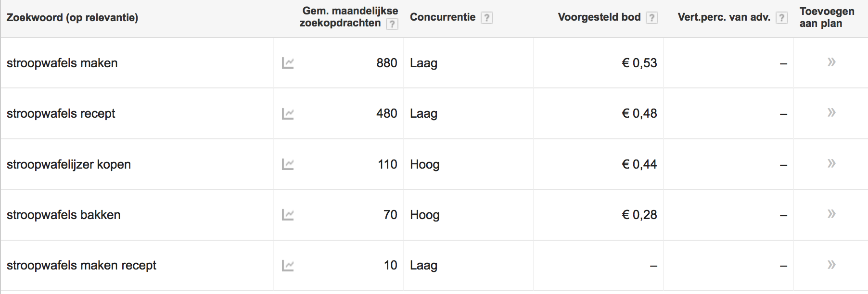This screenshot has width=868, height=294.
Task: Add stroopwafels recept to plan
Action: click(831, 112)
